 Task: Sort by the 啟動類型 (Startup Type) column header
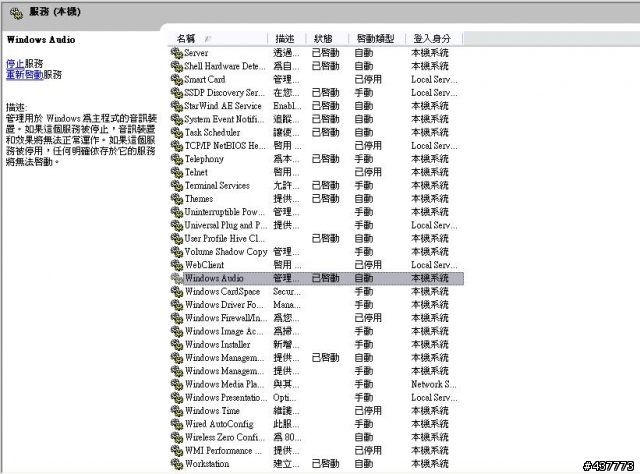375,39
